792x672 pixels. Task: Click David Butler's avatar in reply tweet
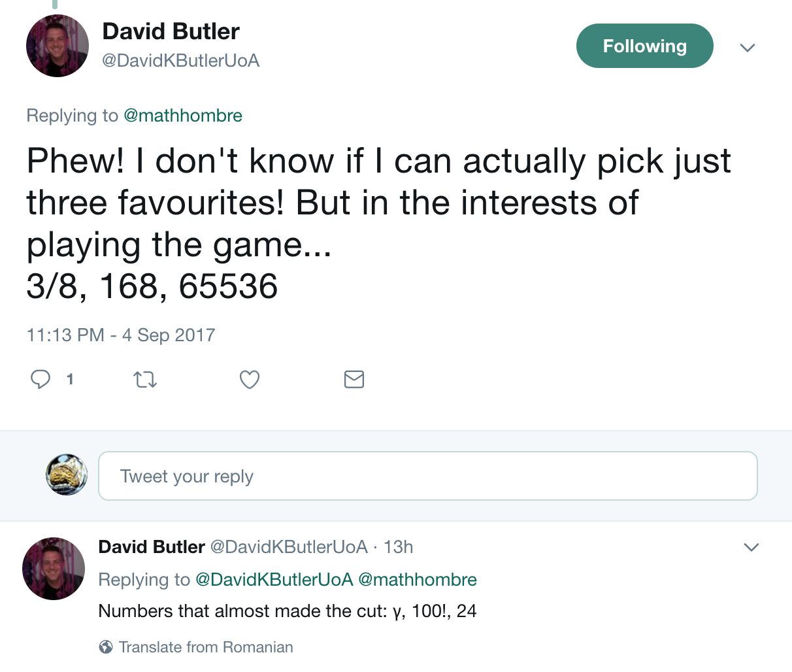(x=54, y=569)
